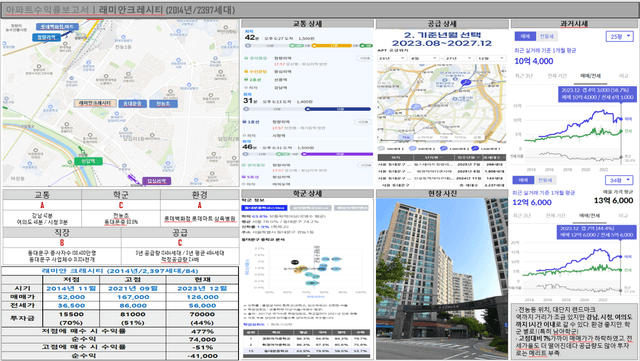
Task: Toggle 전월세 button in the 34평 price panel
Action: [x=545, y=180]
